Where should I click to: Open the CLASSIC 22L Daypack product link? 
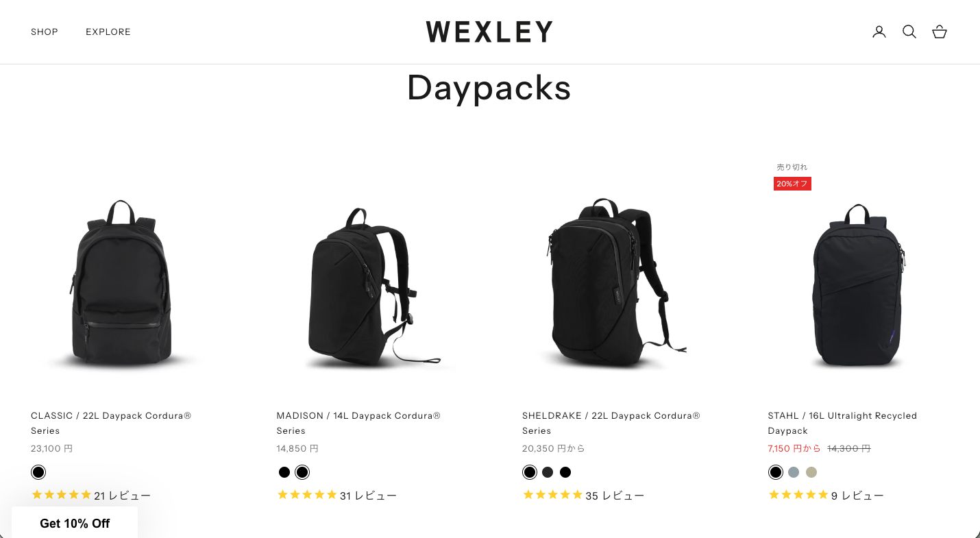pyautogui.click(x=111, y=423)
